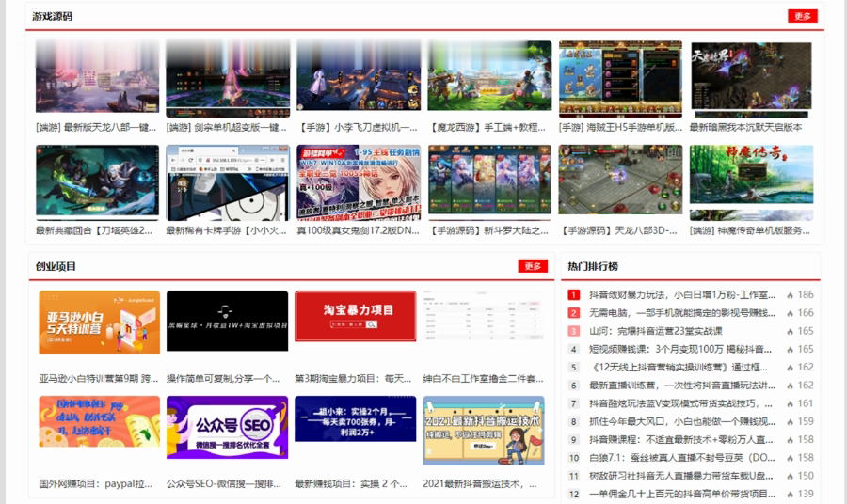847x504 pixels.
Task: Open link 第3期淘宝暴力项目
Action: click(x=353, y=379)
